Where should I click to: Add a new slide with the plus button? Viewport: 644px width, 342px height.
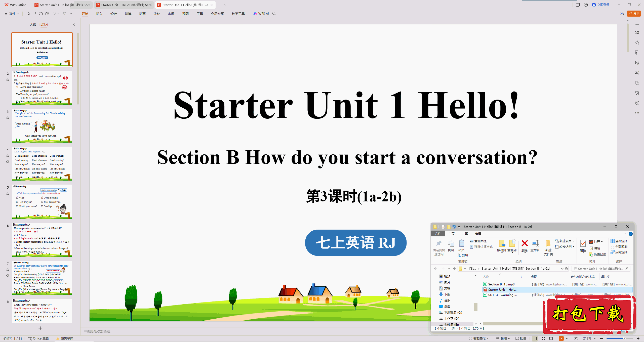40,328
